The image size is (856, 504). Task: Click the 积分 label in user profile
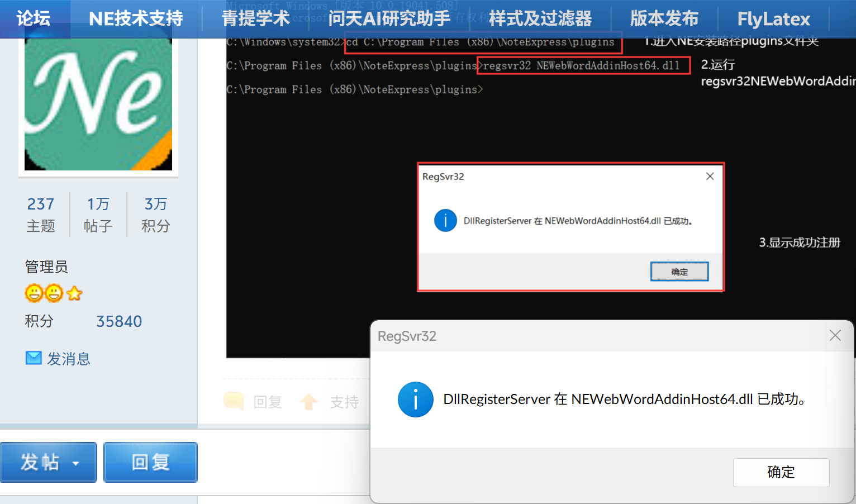point(39,321)
